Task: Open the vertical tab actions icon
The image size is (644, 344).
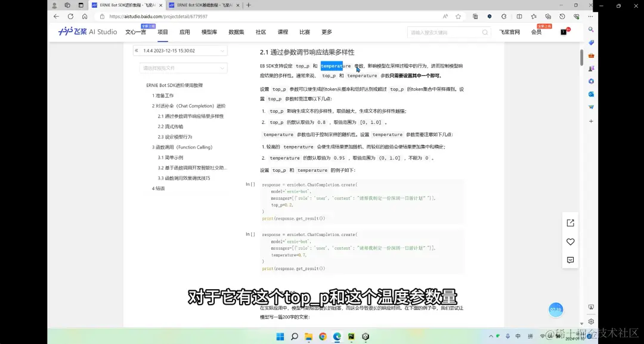Action: [x=81, y=5]
